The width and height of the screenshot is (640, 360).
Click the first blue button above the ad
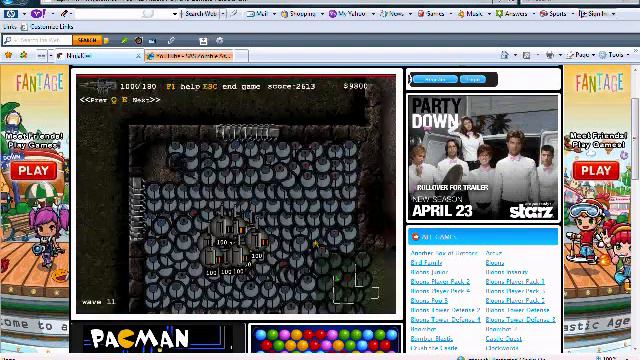point(435,79)
